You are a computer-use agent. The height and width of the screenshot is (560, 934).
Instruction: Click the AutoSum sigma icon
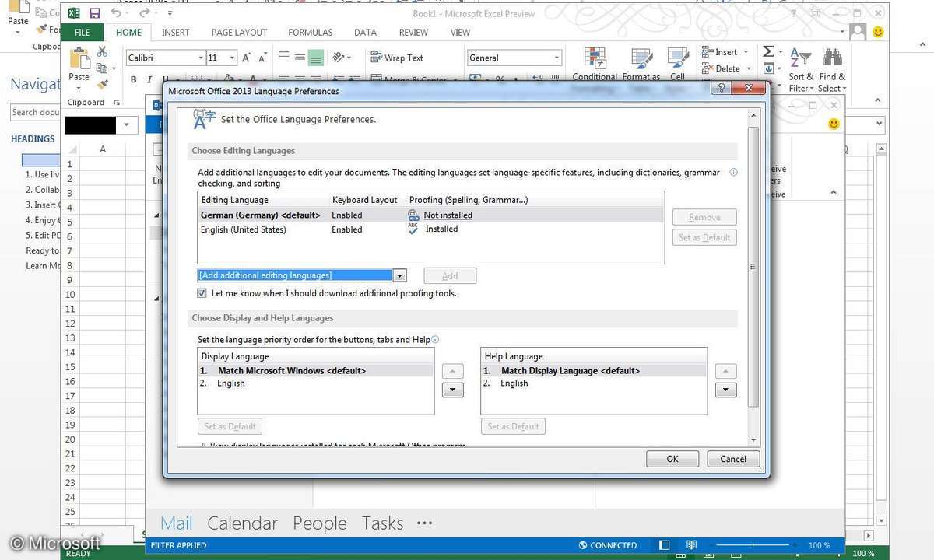(768, 51)
